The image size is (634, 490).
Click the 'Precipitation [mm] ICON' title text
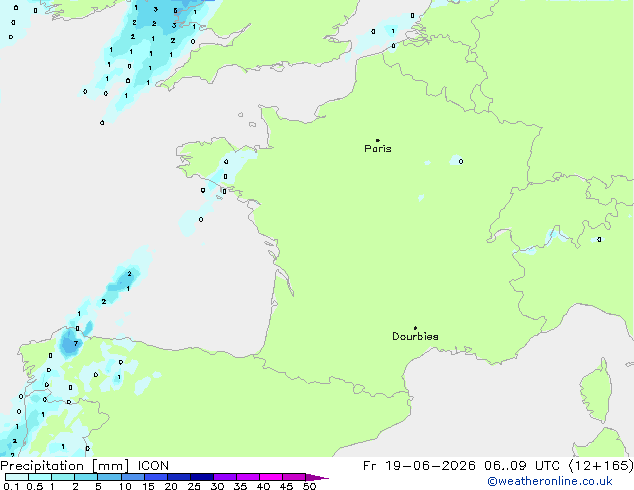pyautogui.click(x=85, y=466)
